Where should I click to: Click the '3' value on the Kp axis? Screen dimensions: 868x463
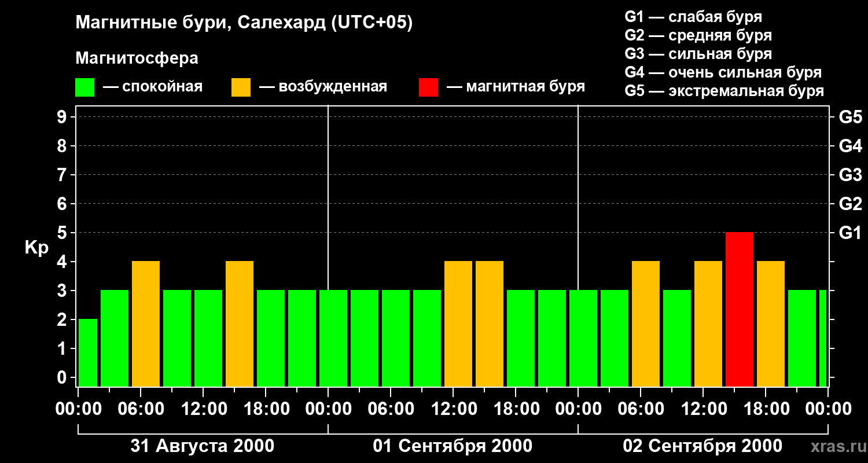63,291
